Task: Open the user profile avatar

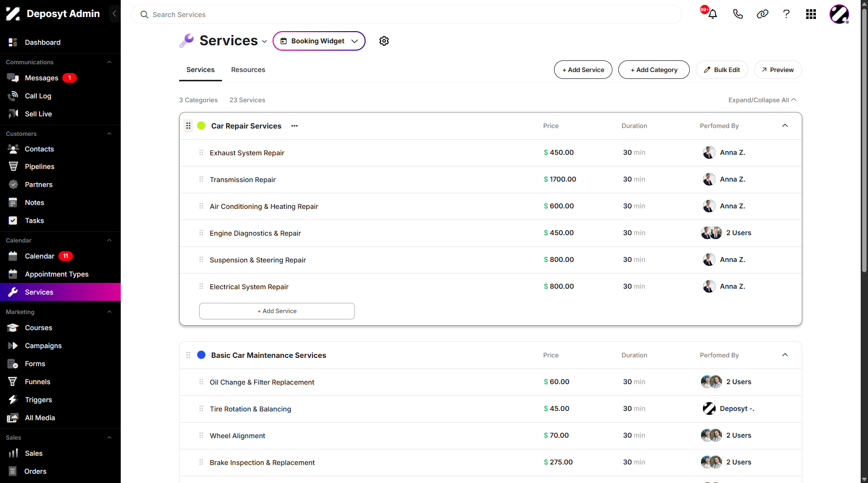Action: (839, 14)
